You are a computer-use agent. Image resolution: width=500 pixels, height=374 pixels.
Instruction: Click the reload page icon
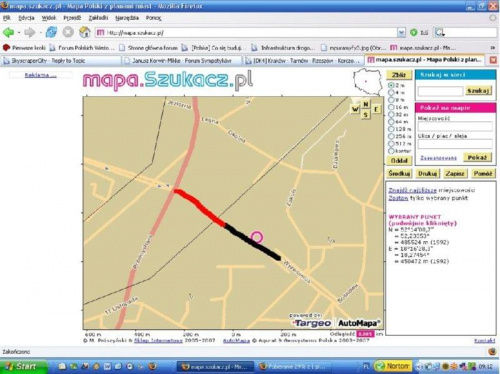[51, 32]
